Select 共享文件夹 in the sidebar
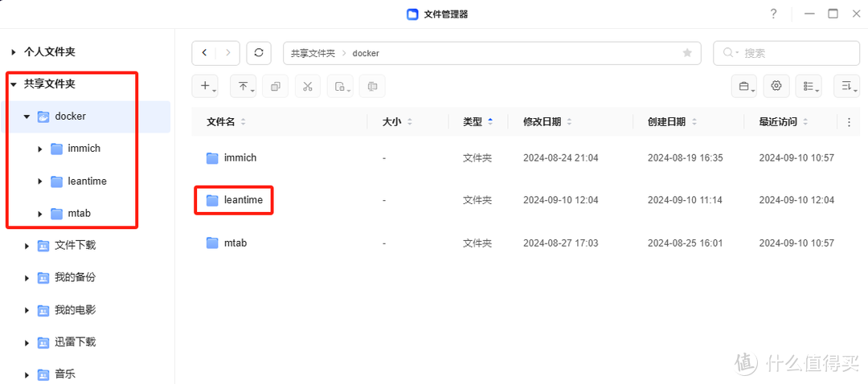The width and height of the screenshot is (868, 384). pyautogui.click(x=49, y=84)
